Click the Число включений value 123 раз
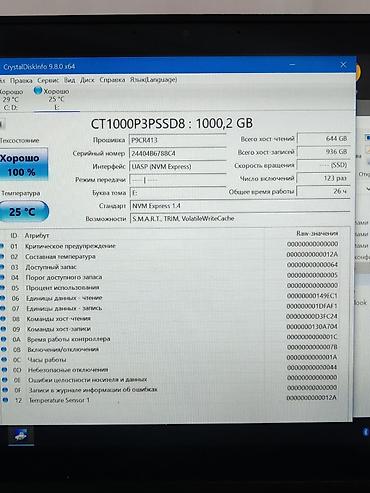This screenshot has width=370, height=493. pos(324,178)
